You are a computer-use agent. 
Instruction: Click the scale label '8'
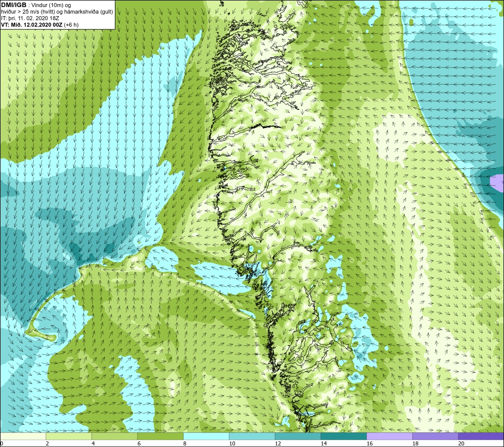click(184, 443)
